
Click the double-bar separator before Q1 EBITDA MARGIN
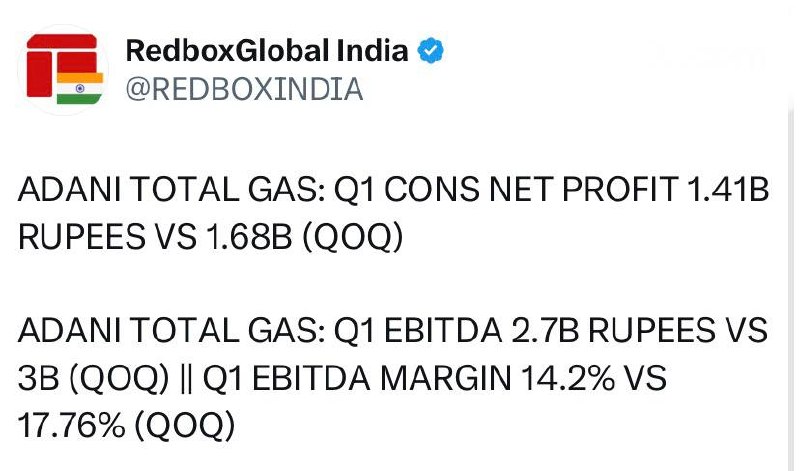coord(187,380)
